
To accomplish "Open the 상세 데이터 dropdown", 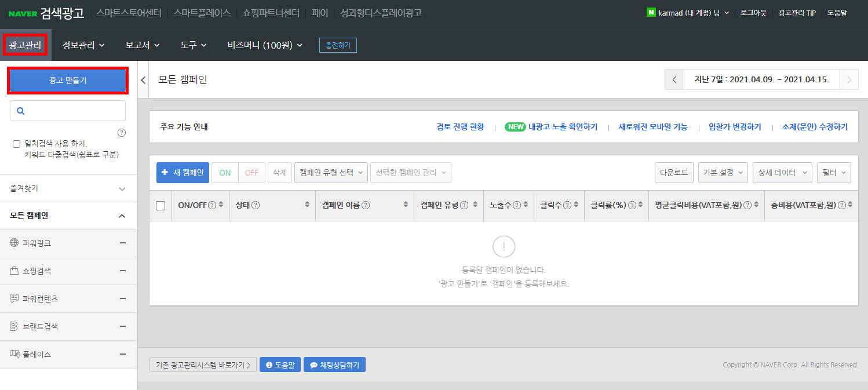I will 782,173.
